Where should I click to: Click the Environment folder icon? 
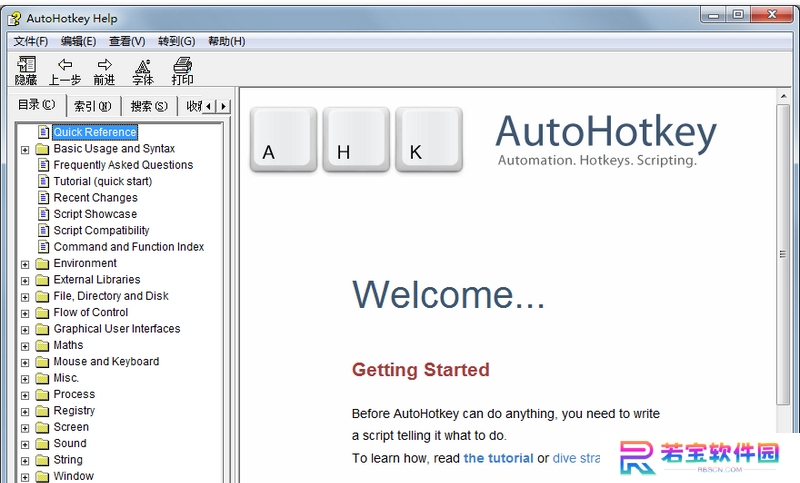point(42,264)
